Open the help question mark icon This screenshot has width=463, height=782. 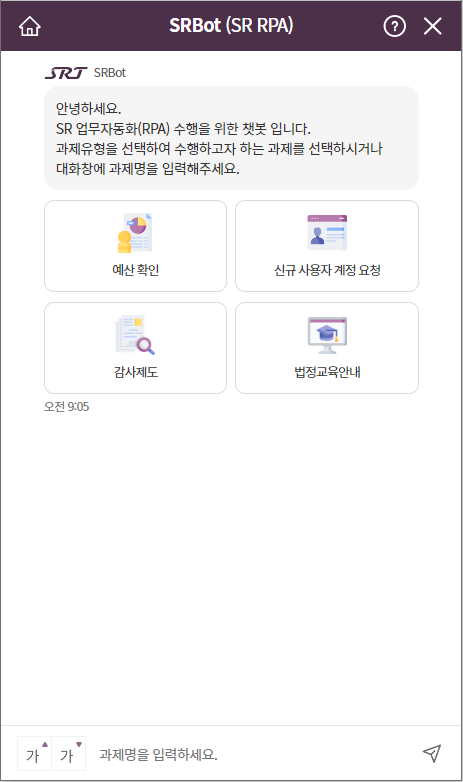pos(395,26)
